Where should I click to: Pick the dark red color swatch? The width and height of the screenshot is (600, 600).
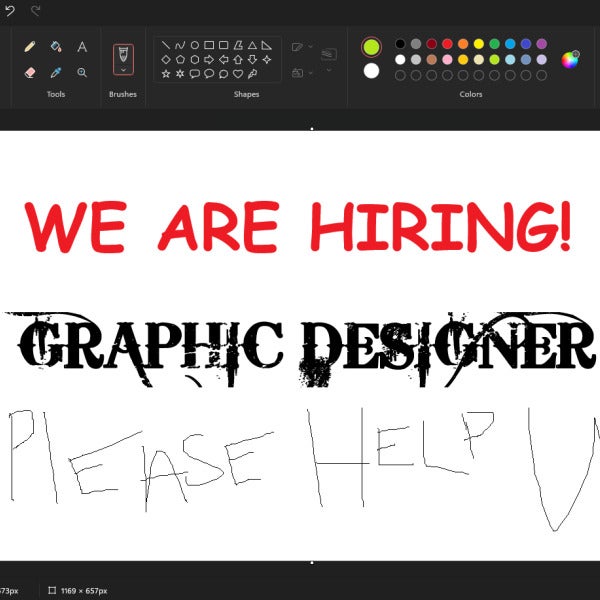click(432, 44)
